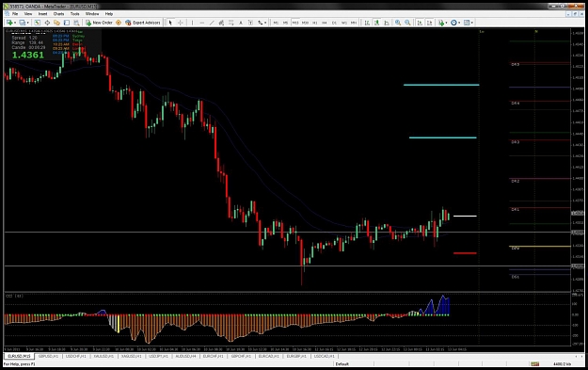Zoom in on the chart
The image size is (588, 370).
pyautogui.click(x=398, y=23)
